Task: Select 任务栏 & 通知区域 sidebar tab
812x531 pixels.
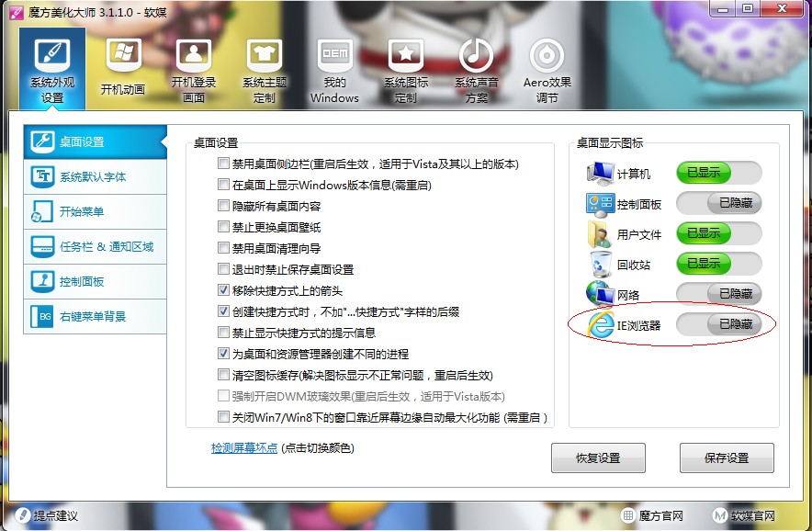Action: (96, 246)
